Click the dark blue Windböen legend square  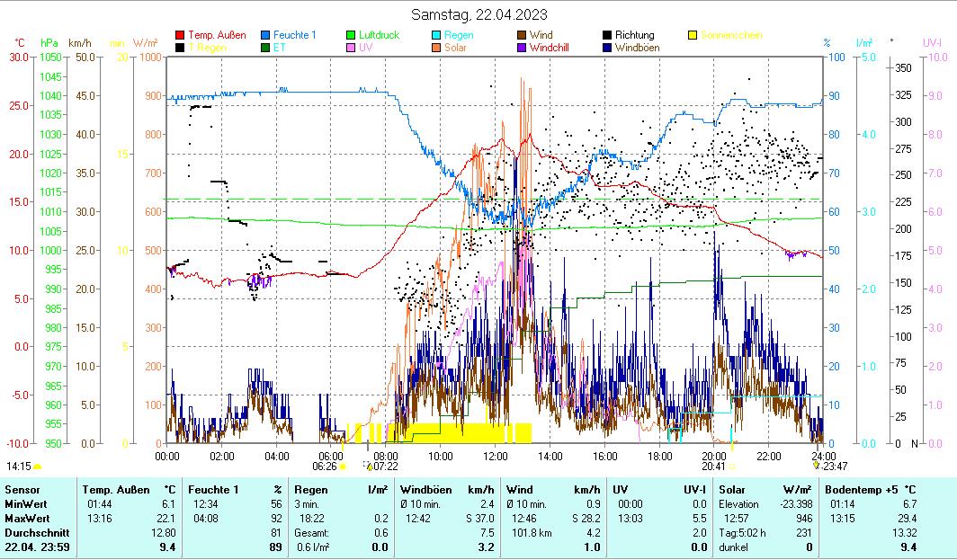point(607,47)
